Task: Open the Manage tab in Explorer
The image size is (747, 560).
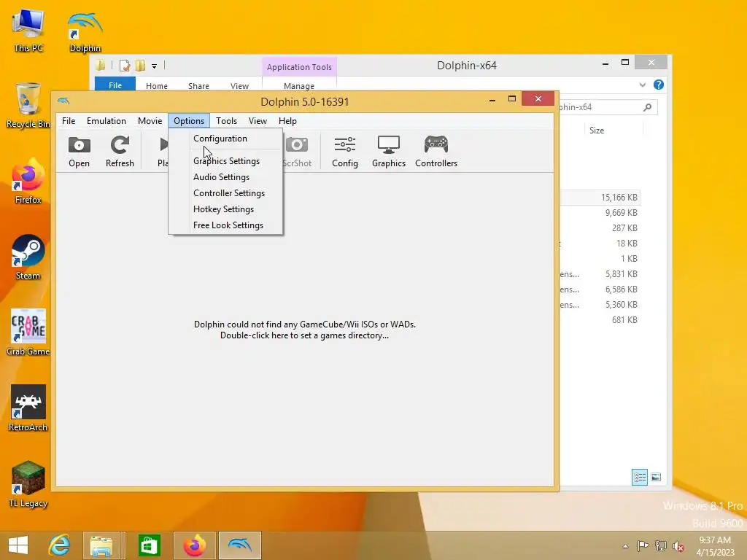Action: coord(299,86)
